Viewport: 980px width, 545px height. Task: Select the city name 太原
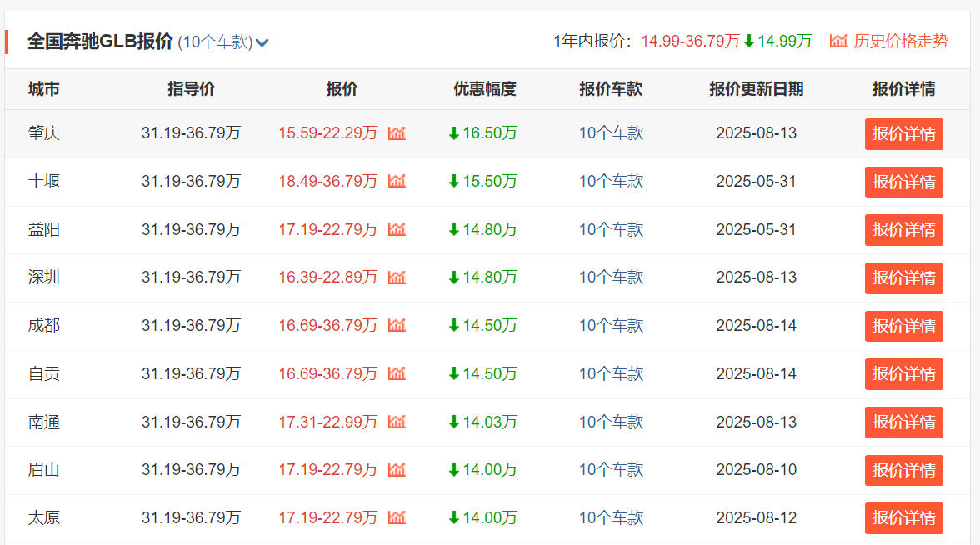coord(43,517)
